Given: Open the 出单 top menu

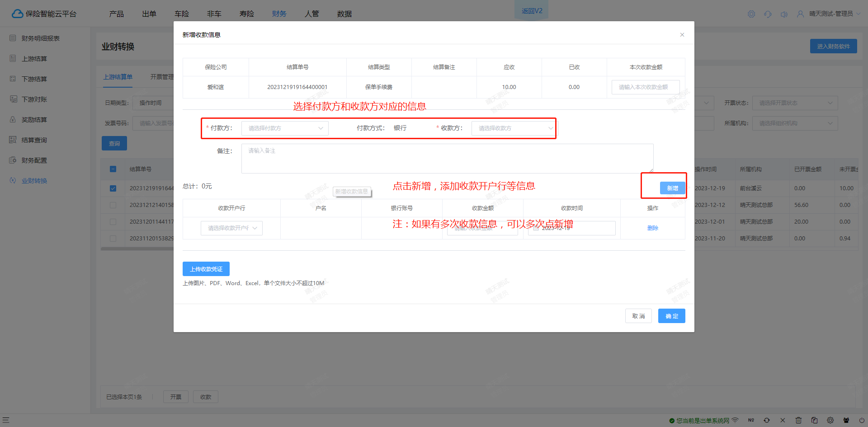Looking at the screenshot, I should point(149,14).
